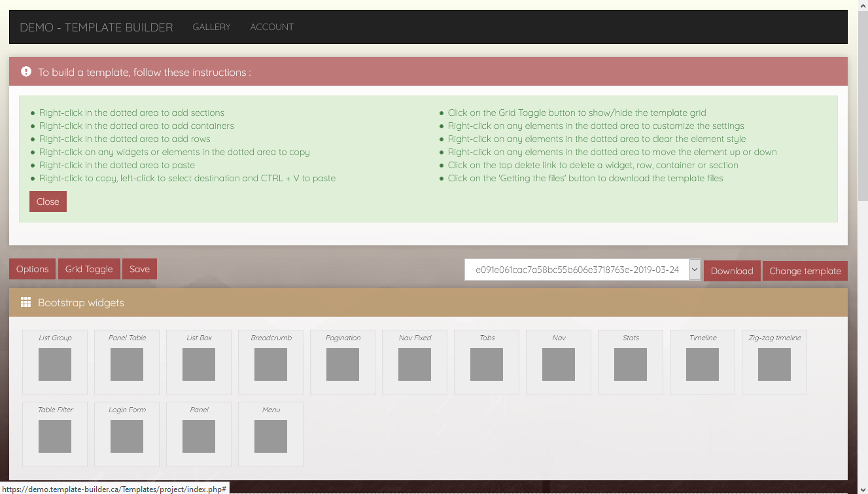Click the Menu widget tile
868x494 pixels.
(271, 434)
